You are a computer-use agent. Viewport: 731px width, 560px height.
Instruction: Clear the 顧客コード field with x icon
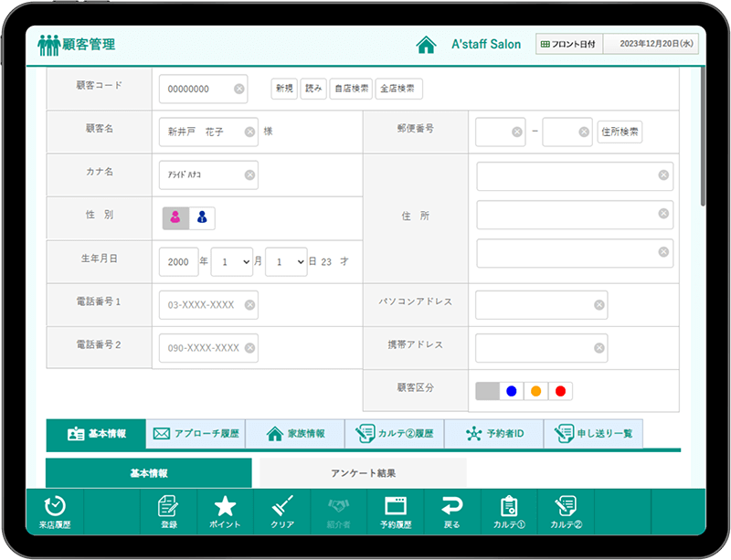pos(239,89)
